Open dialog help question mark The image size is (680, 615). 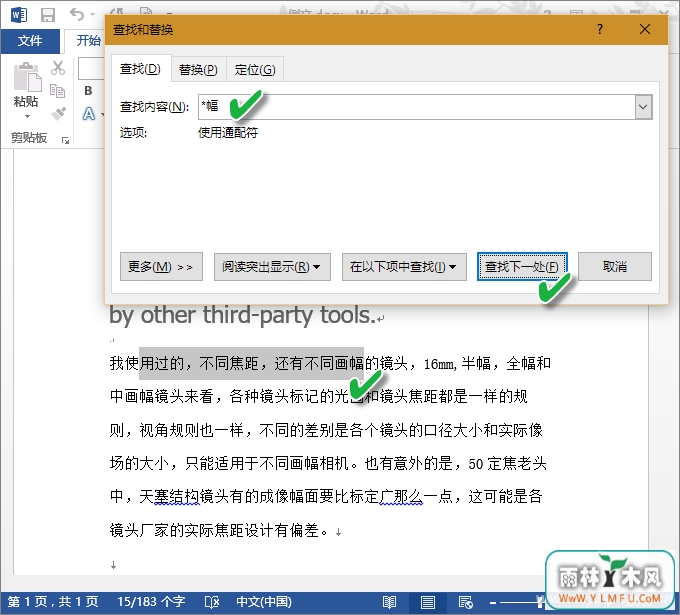click(600, 29)
